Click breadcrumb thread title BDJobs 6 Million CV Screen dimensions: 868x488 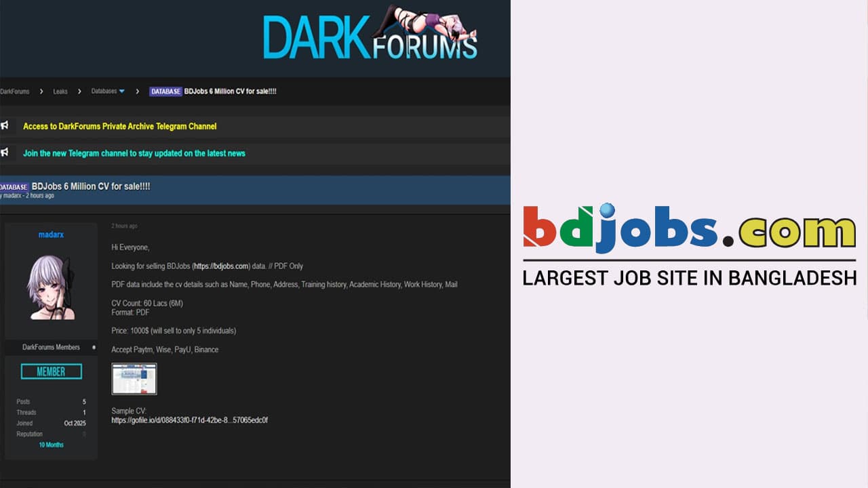tap(231, 91)
